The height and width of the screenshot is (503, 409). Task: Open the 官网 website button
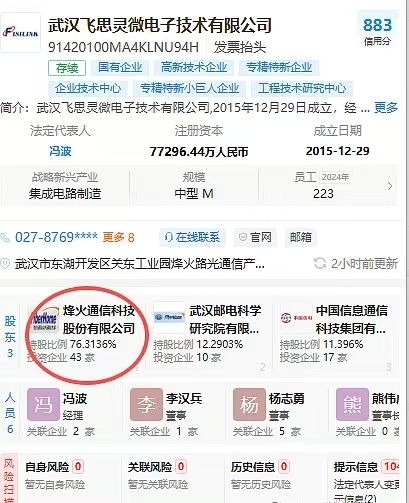(x=255, y=237)
